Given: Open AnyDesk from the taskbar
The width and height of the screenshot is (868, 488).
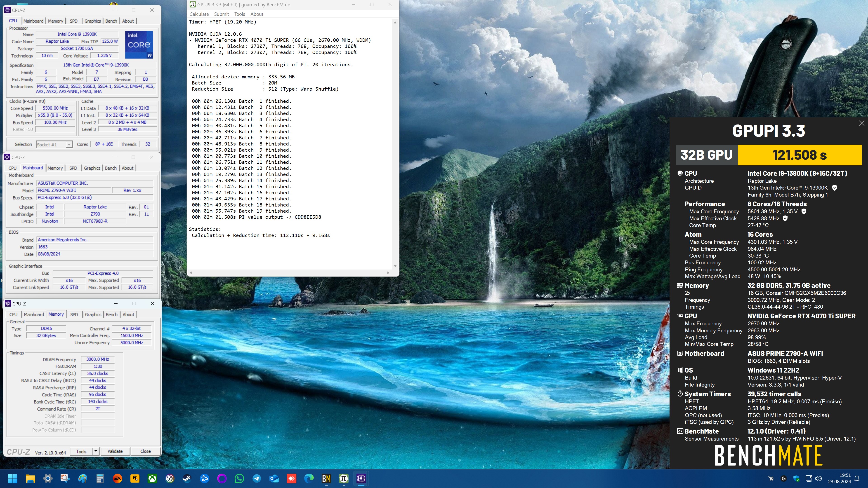Looking at the screenshot, I should pos(291,479).
